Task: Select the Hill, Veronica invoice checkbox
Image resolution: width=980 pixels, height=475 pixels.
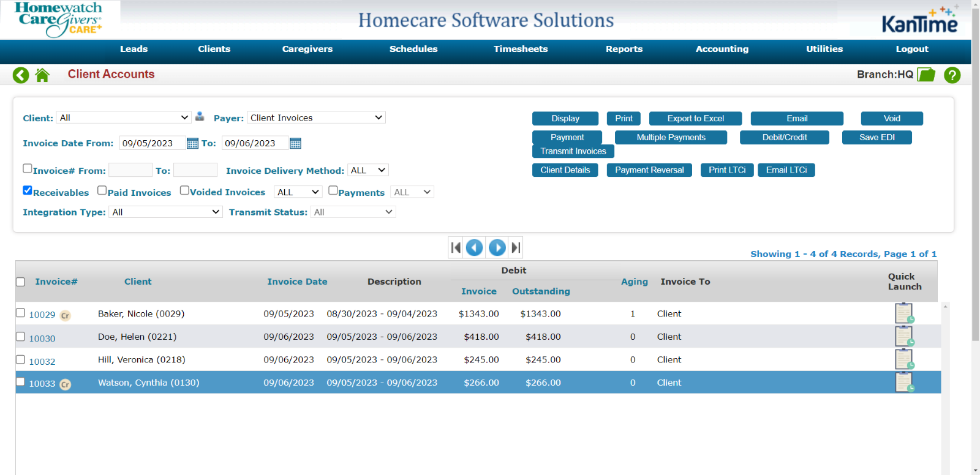Action: click(20, 359)
